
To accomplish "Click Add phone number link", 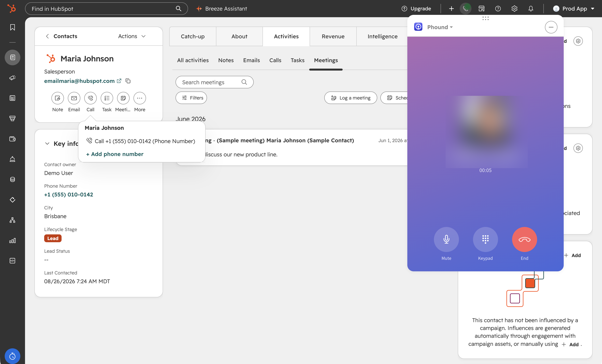I will click(x=115, y=154).
